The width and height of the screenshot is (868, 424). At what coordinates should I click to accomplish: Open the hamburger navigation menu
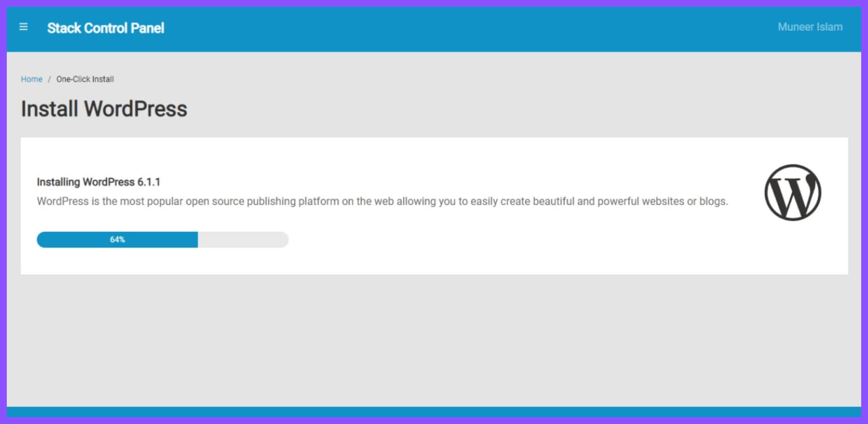pyautogui.click(x=24, y=27)
